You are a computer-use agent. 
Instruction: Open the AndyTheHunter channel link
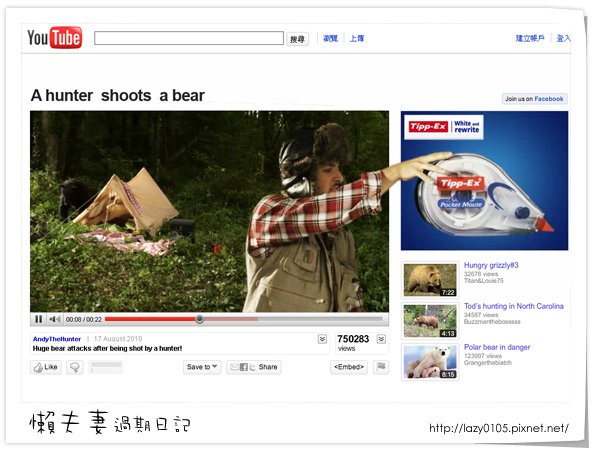[x=57, y=339]
